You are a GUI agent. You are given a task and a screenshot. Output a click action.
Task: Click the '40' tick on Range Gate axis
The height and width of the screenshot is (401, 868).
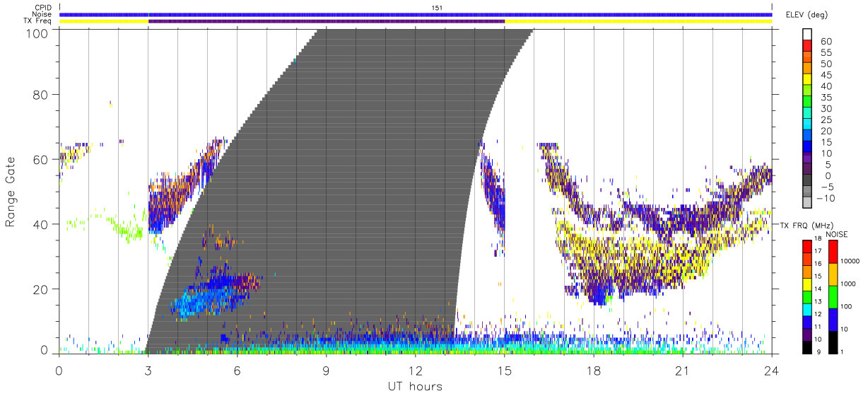(x=42, y=224)
